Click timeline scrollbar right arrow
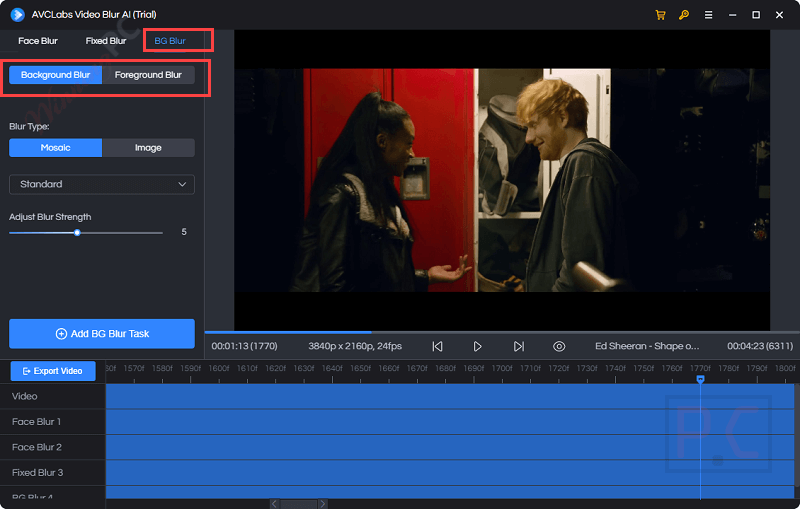Screen dimensions: 800x509 [x=322, y=504]
